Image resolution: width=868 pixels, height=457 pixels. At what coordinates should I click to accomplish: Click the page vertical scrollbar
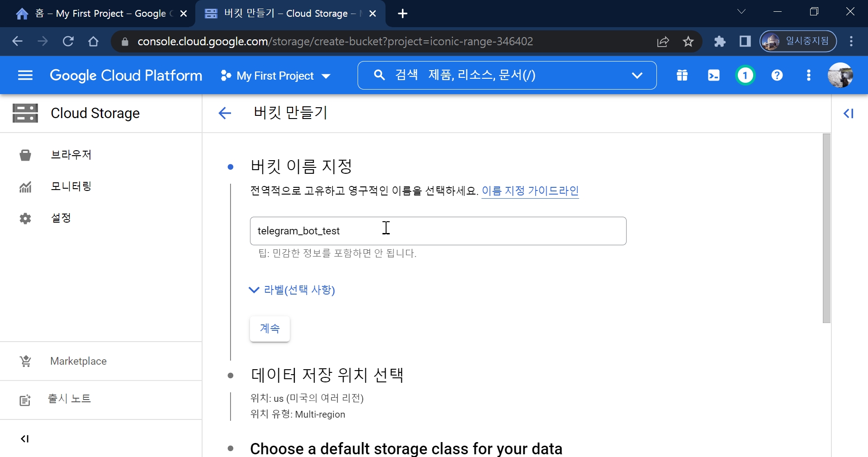click(x=827, y=228)
